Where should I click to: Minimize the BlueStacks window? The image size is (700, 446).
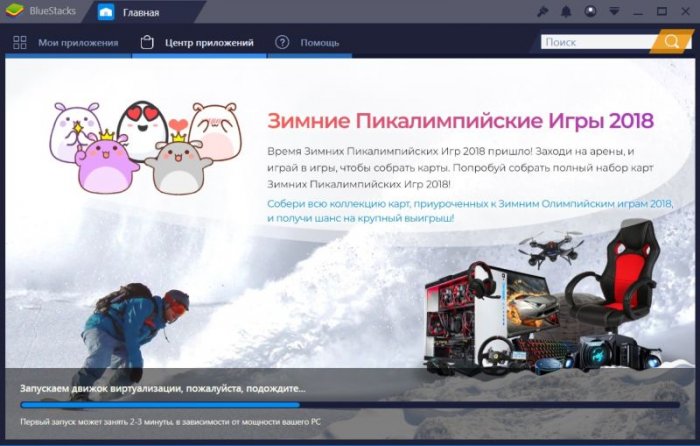pyautogui.click(x=638, y=13)
